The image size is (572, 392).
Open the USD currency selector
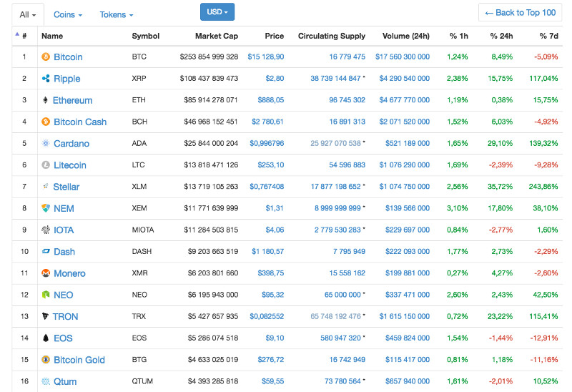217,12
